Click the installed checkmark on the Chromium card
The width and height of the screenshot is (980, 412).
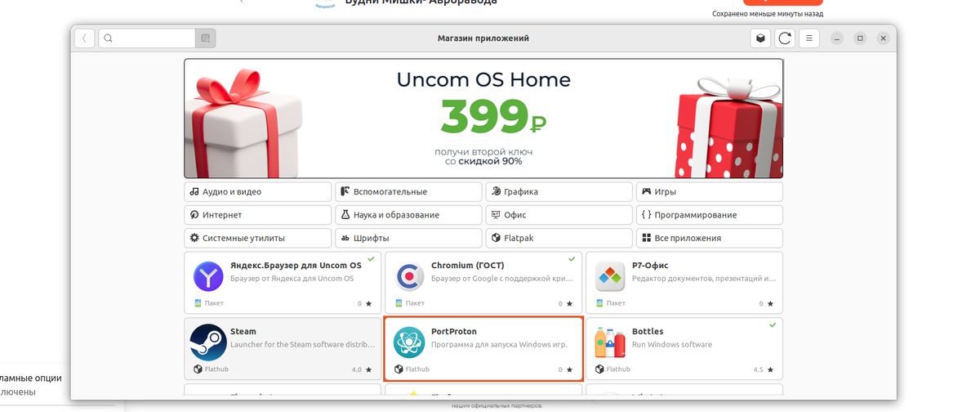click(x=572, y=258)
